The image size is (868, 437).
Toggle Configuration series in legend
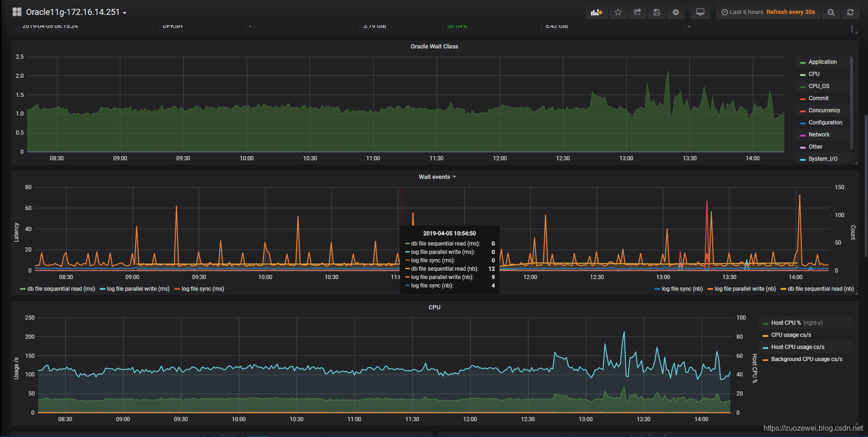(x=825, y=123)
